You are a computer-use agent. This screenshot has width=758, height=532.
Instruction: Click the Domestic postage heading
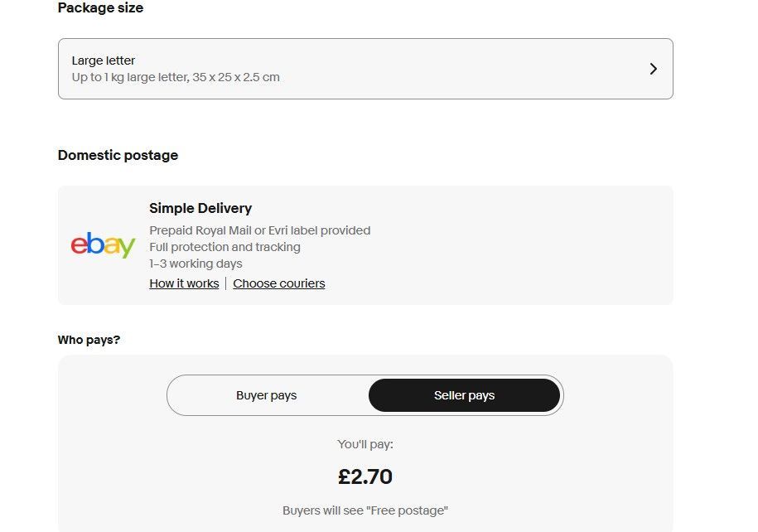tap(118, 155)
